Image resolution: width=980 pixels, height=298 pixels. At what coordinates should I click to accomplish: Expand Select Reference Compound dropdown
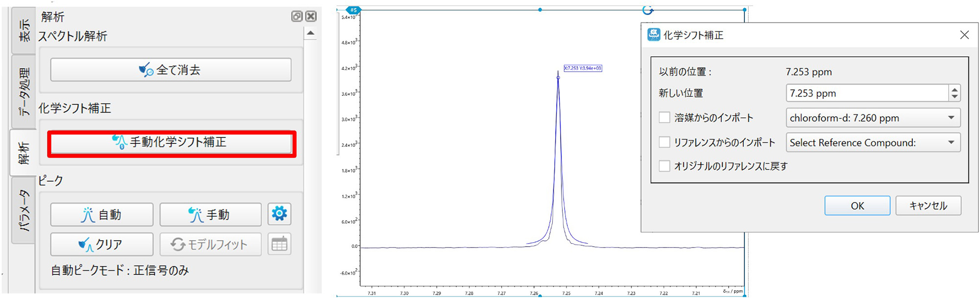pyautogui.click(x=873, y=143)
